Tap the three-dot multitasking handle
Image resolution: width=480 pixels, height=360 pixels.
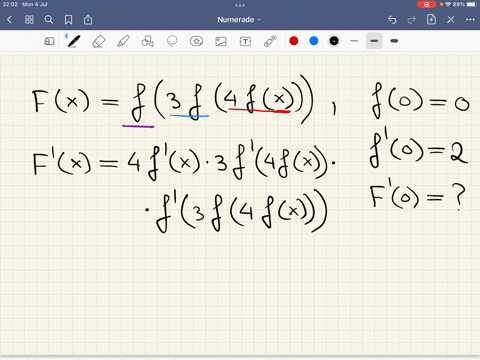pyautogui.click(x=240, y=5)
